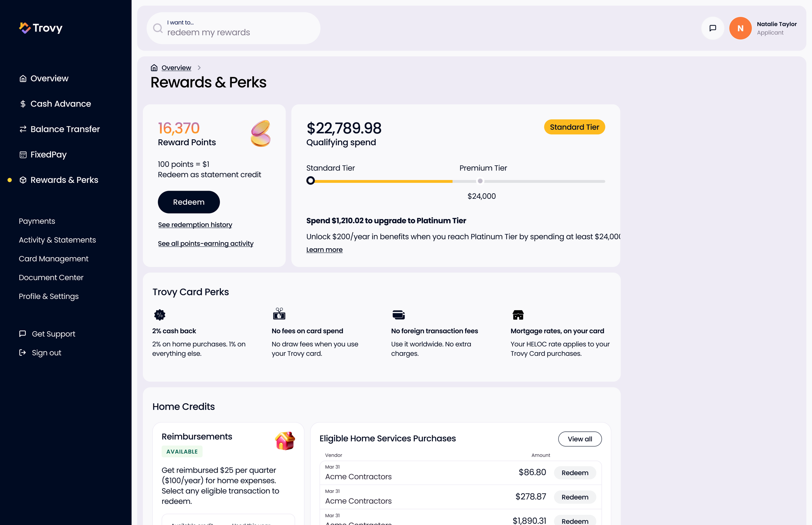Click the Overview breadcrumb link

pos(176,68)
